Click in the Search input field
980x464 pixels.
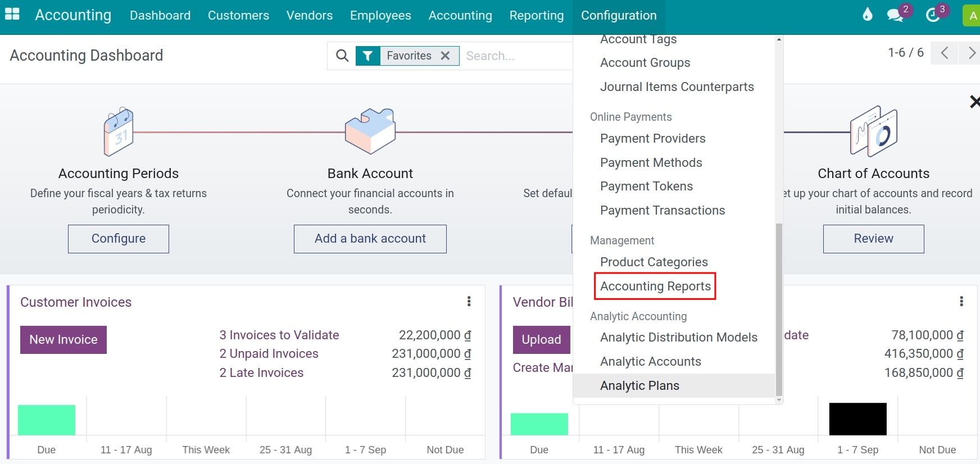517,56
